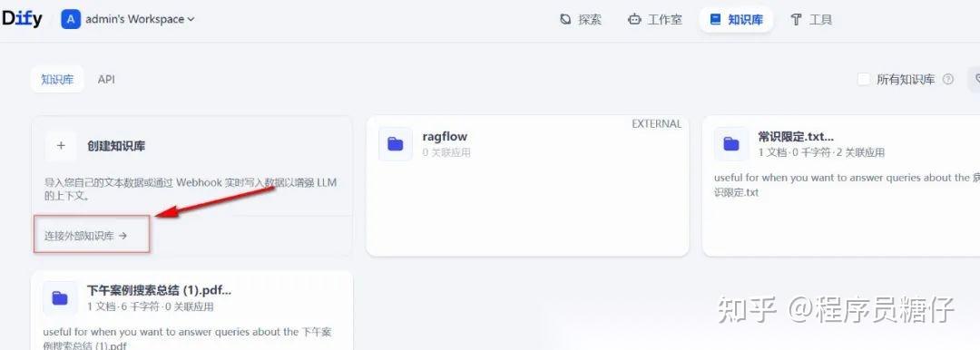Screen dimensions: 980x350
Task: Click the 探索 compass icon
Action: (x=565, y=19)
